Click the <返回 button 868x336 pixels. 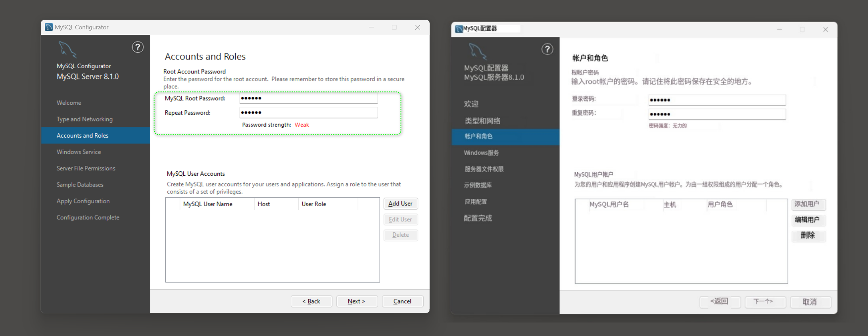[x=720, y=302]
